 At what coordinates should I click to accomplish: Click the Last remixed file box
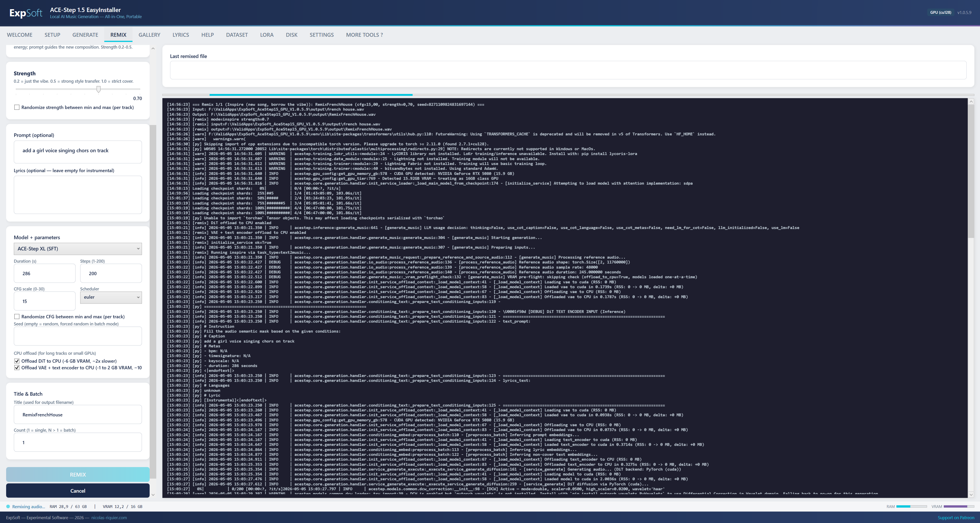click(x=568, y=70)
